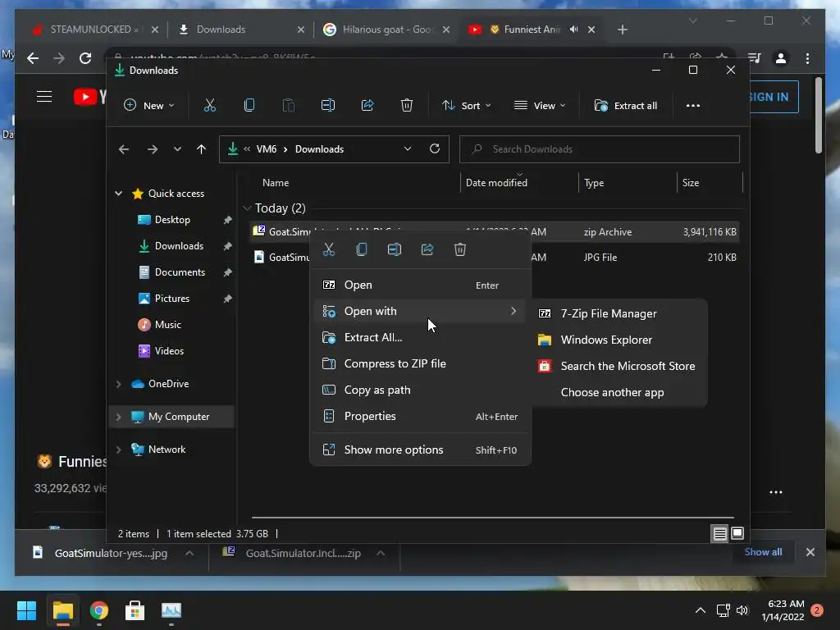Select Desktop in Quick access
The width and height of the screenshot is (840, 630).
pyautogui.click(x=172, y=220)
